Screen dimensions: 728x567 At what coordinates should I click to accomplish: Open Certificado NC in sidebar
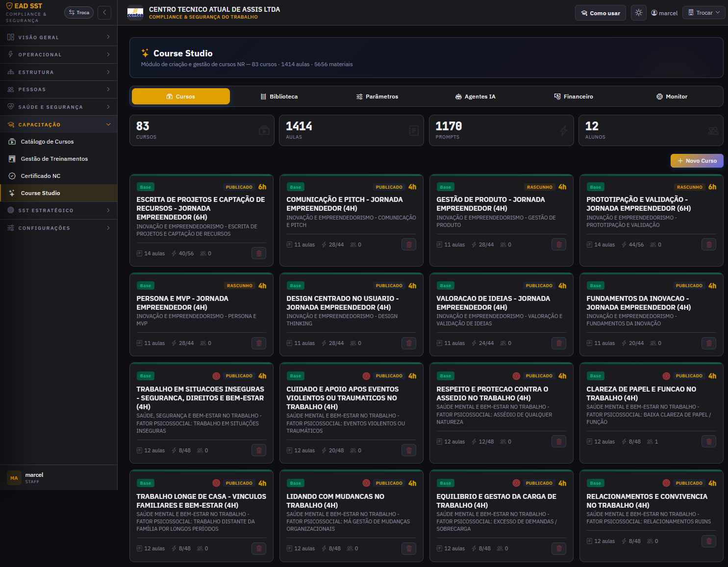58,176
